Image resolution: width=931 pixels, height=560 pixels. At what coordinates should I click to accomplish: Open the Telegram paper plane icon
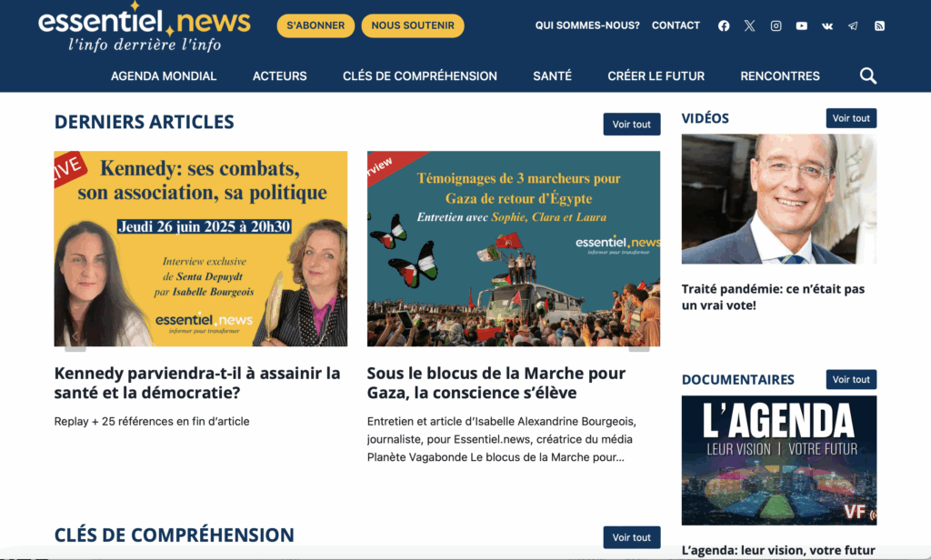coord(853,25)
